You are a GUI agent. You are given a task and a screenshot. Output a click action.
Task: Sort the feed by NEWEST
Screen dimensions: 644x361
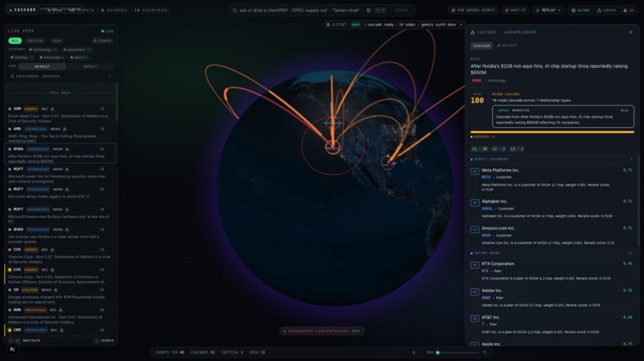pyautogui.click(x=42, y=66)
